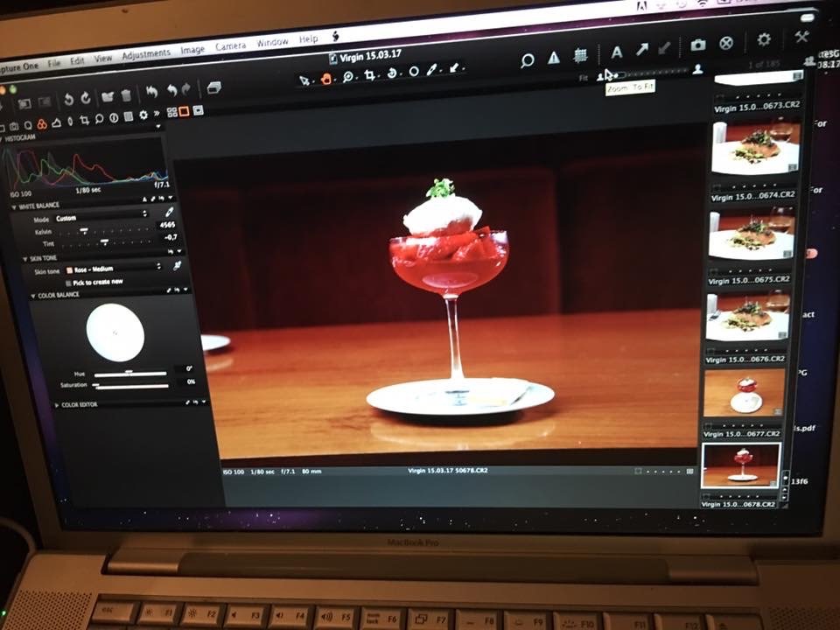Open the Exposure tool tab icon
Screen dimensions: 840x630
pyautogui.click(x=56, y=123)
